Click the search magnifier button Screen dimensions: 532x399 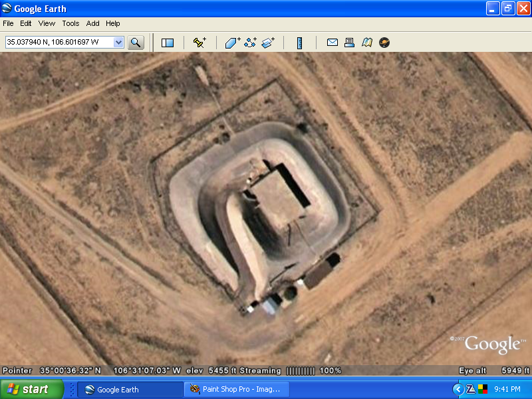coord(136,43)
